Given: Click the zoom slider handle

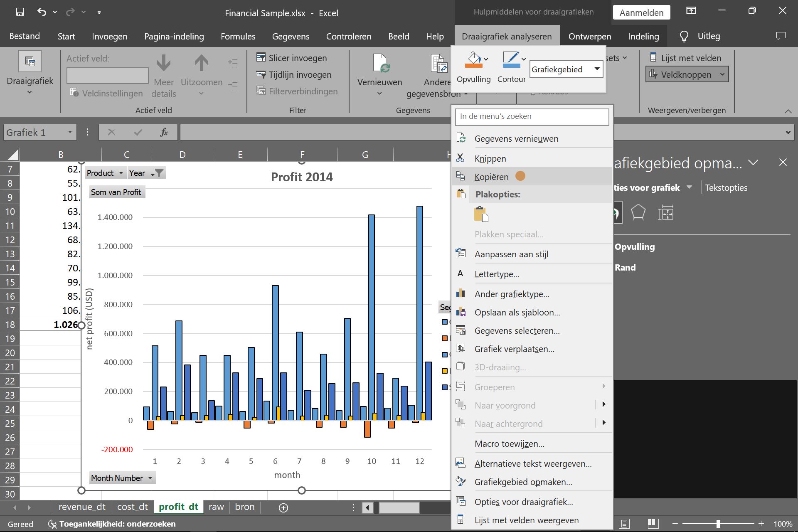Looking at the screenshot, I should pyautogui.click(x=718, y=524).
